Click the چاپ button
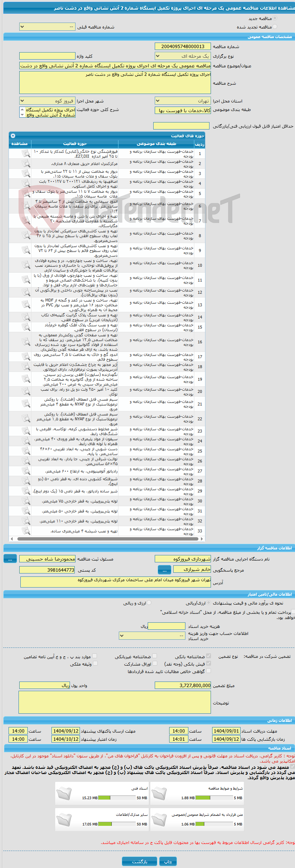The image size is (295, 868). (168, 861)
